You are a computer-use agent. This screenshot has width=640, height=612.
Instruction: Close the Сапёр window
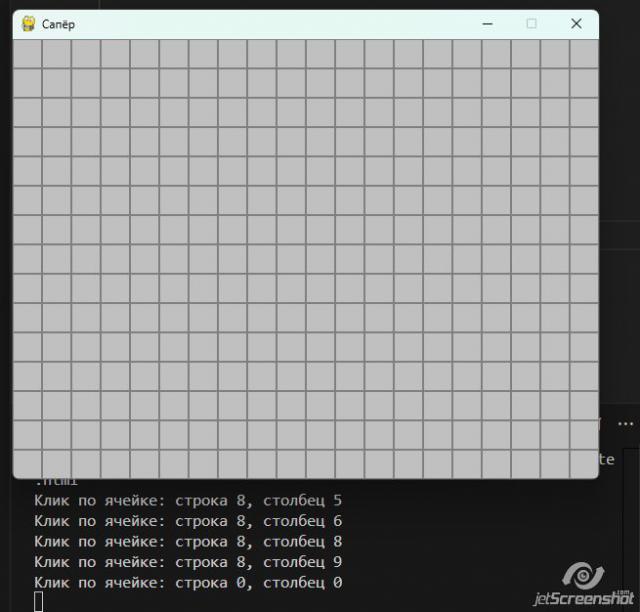576,24
